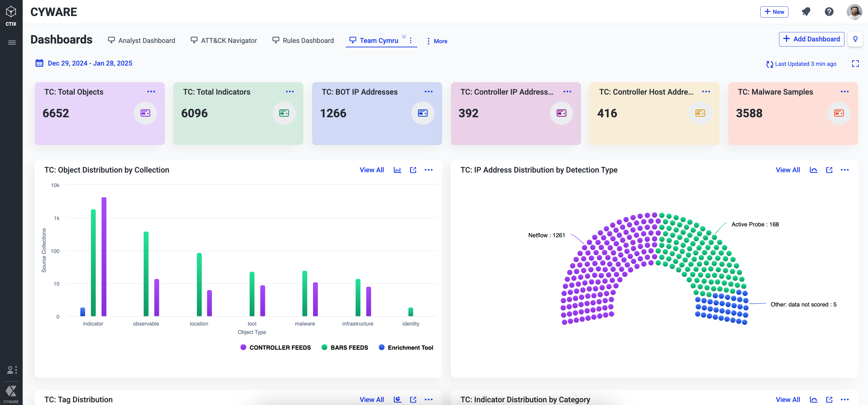Click View All in Tag Distribution widget
This screenshot has height=405, width=868.
371,399
